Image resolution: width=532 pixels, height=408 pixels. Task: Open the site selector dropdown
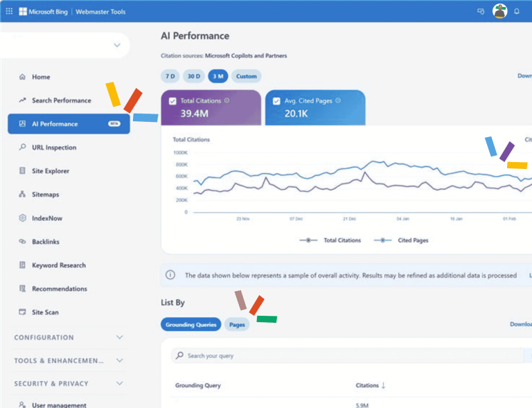point(117,45)
